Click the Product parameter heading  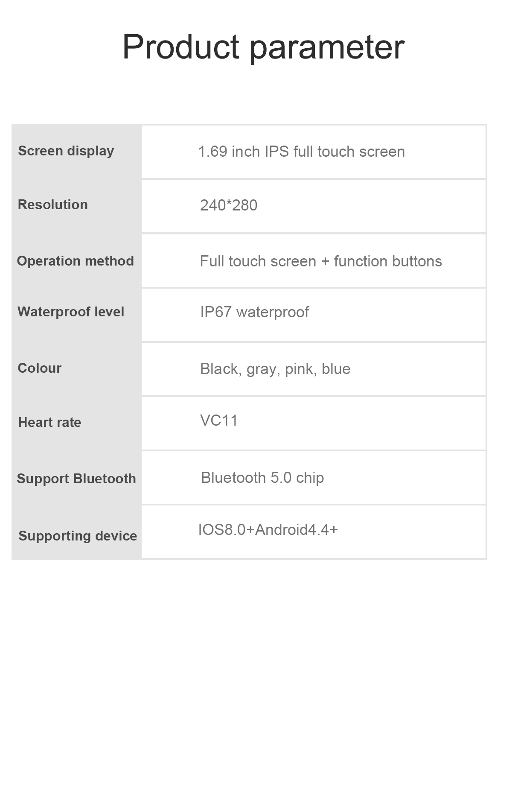(263, 47)
